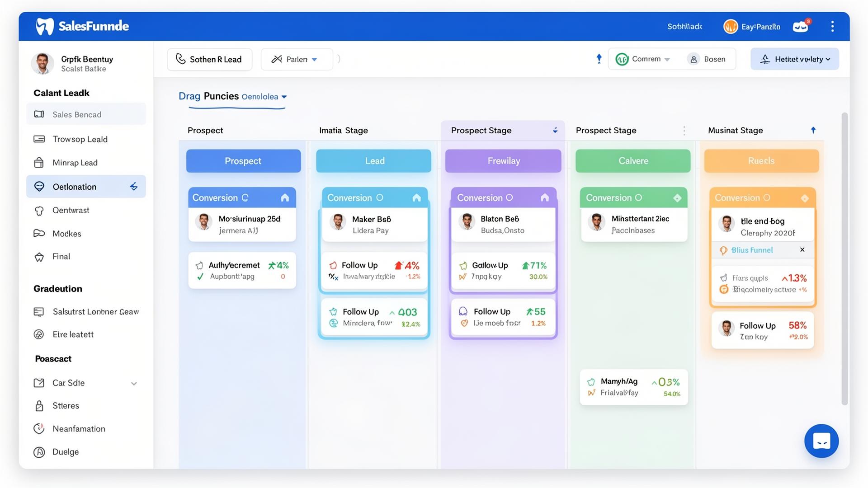This screenshot has height=488, width=868.
Task: Click the blue up arrow beside Comrem
Action: 599,59
